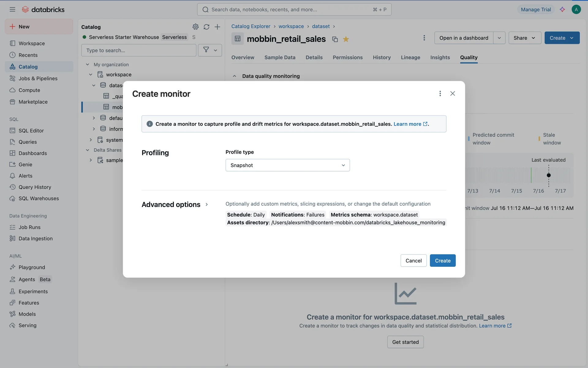Click the blue Create button in dialog
The width and height of the screenshot is (588, 368).
(x=443, y=261)
